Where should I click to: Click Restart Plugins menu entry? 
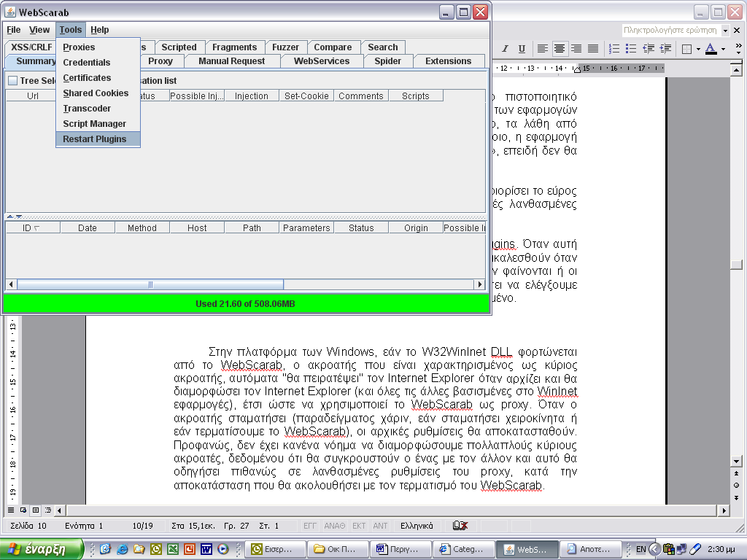pos(98,139)
